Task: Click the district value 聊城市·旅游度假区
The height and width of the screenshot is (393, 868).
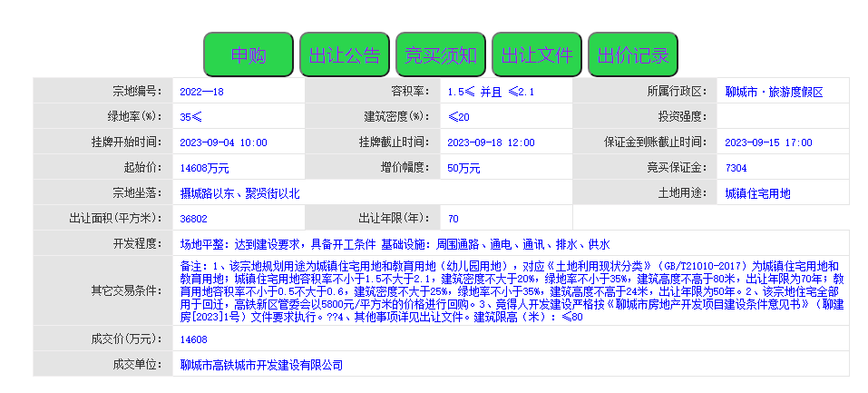Action: point(774,92)
